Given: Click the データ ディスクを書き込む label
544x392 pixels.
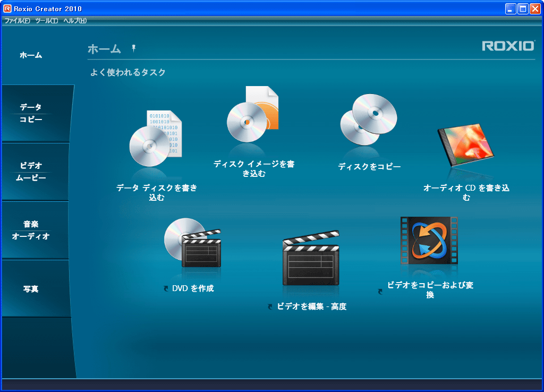Looking at the screenshot, I should click(157, 192).
